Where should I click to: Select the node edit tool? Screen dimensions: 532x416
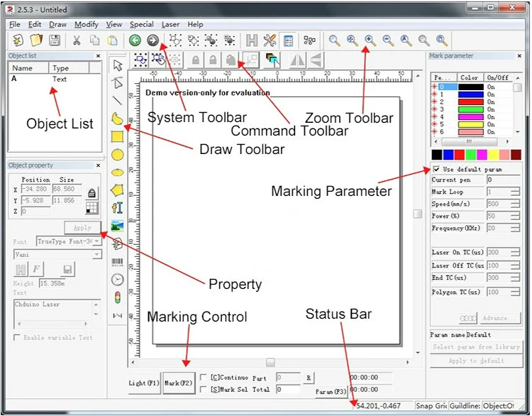pyautogui.click(x=117, y=83)
